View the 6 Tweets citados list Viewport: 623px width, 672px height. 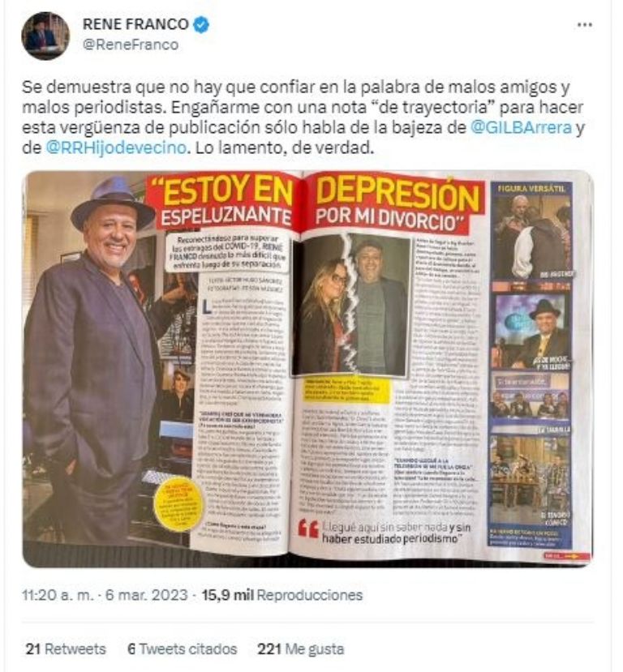click(x=183, y=648)
